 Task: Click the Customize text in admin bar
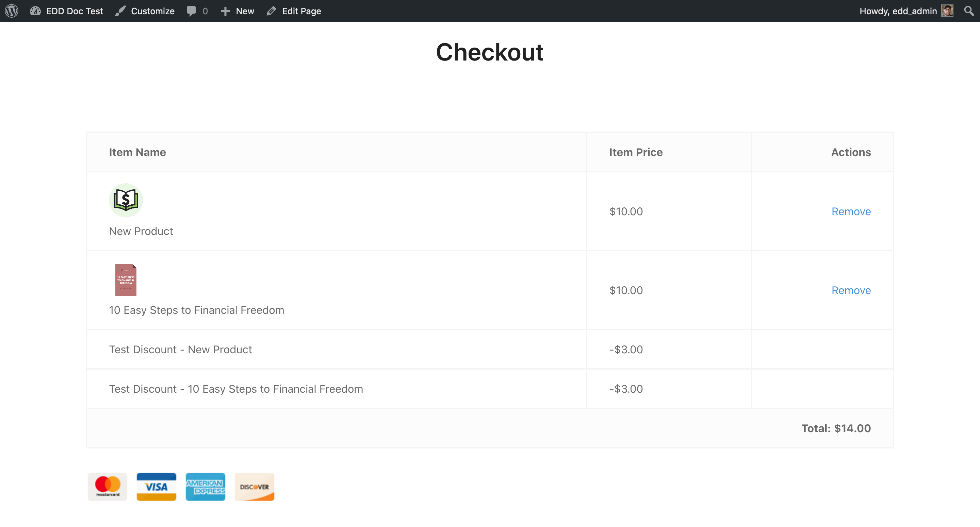(x=152, y=11)
